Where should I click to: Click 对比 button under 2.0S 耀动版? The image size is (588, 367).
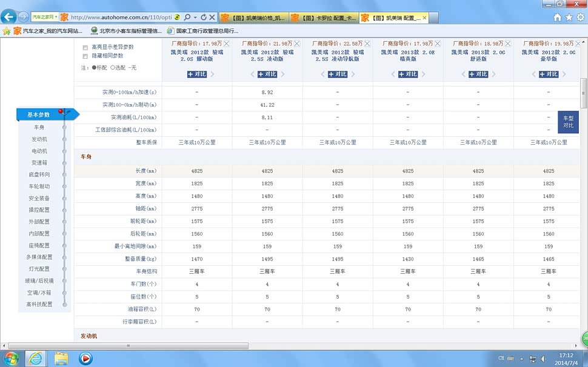tap(197, 74)
